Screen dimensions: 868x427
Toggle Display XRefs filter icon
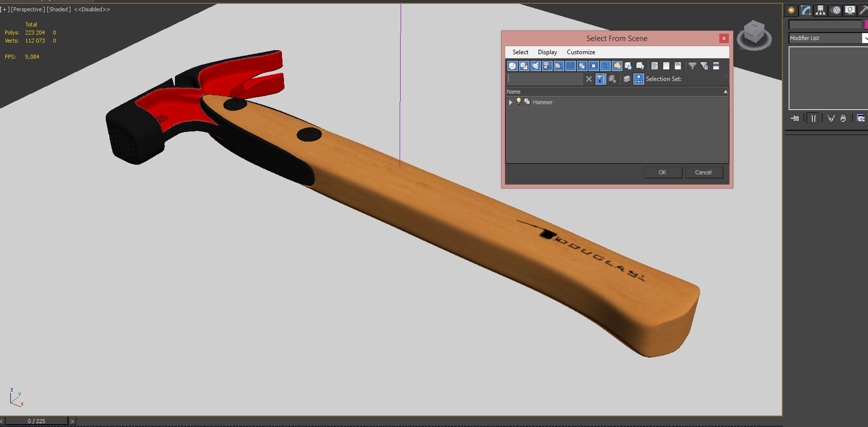(x=594, y=66)
